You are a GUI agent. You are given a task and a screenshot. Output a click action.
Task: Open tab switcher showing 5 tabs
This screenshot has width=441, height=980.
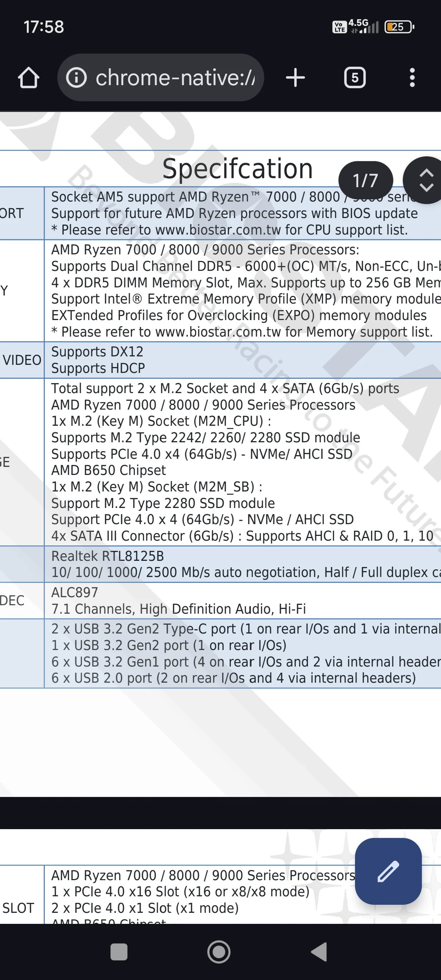point(355,78)
